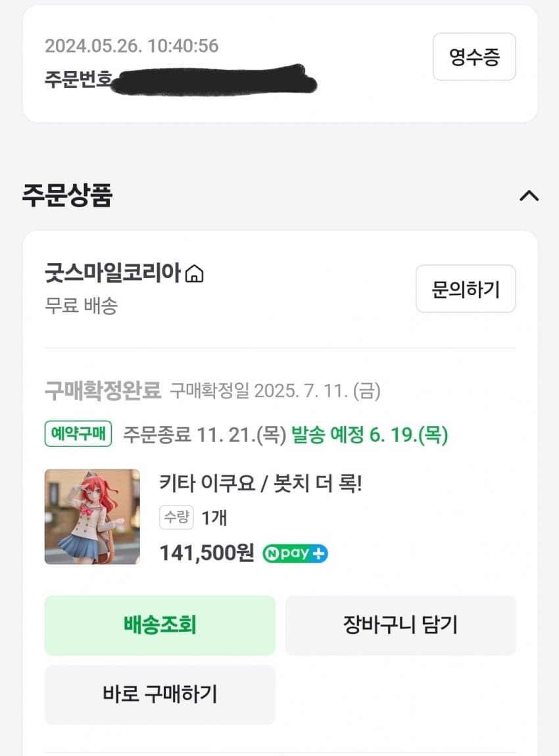Image resolution: width=559 pixels, height=756 pixels.
Task: Add the item via 장바구니 담기
Action: coord(400,625)
